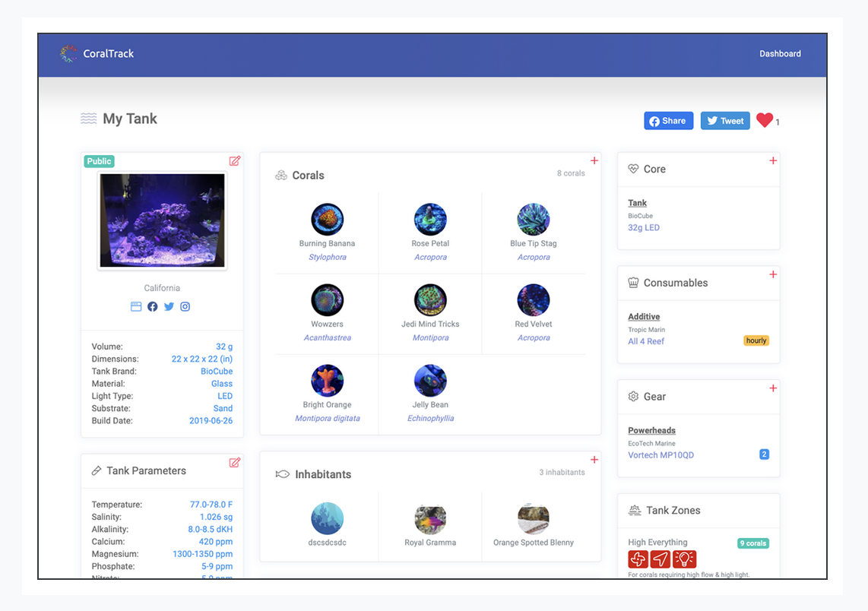This screenshot has width=868, height=611.
Task: Add Core item with plus icon
Action: point(773,160)
